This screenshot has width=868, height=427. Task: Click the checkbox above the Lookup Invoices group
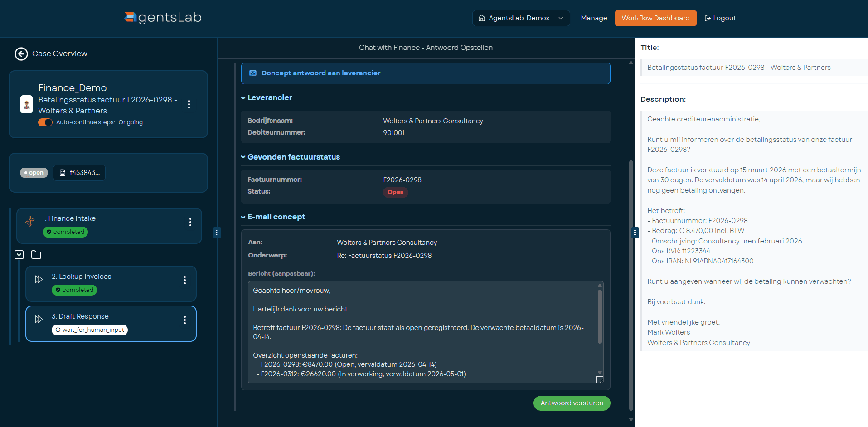point(19,255)
